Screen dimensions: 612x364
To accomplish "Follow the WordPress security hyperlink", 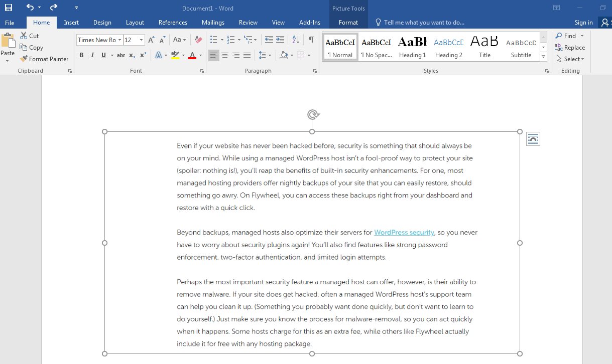I will [404, 232].
